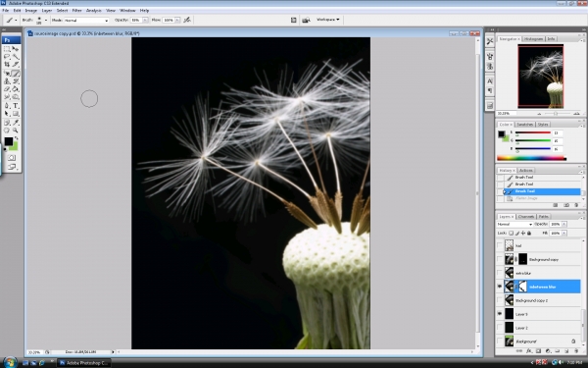Open the Windows Start menu
588x368 pixels.
pyautogui.click(x=10, y=363)
